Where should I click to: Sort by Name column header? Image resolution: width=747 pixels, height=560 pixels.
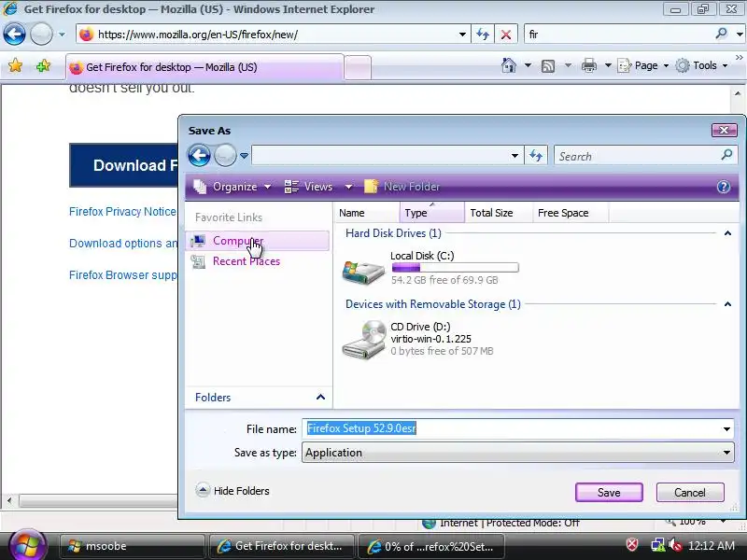(366, 213)
